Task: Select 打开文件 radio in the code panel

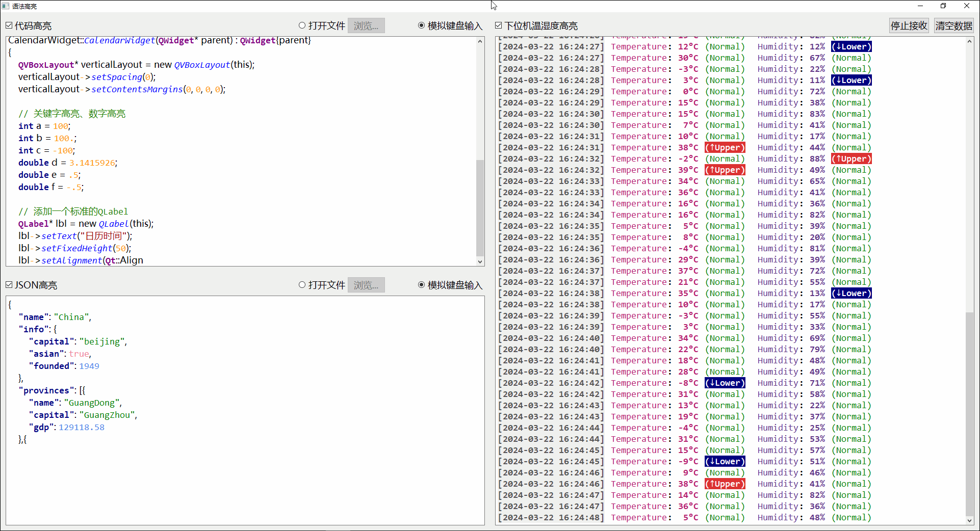Action: click(x=302, y=25)
